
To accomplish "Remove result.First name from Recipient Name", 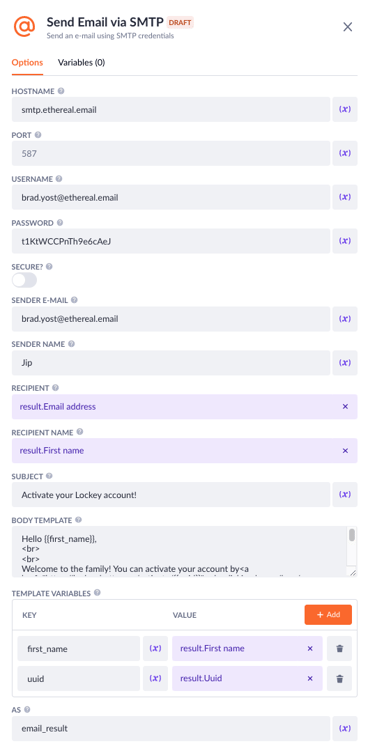I will coord(345,451).
